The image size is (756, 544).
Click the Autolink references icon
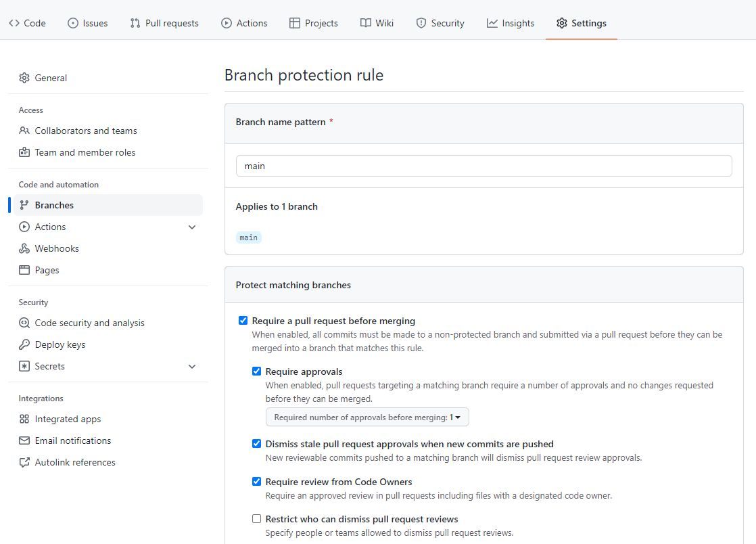tap(24, 462)
